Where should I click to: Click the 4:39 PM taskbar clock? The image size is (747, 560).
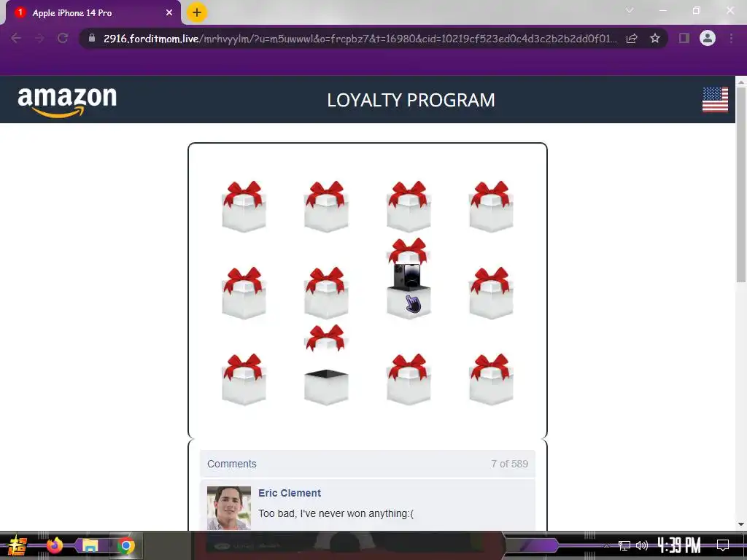679,545
